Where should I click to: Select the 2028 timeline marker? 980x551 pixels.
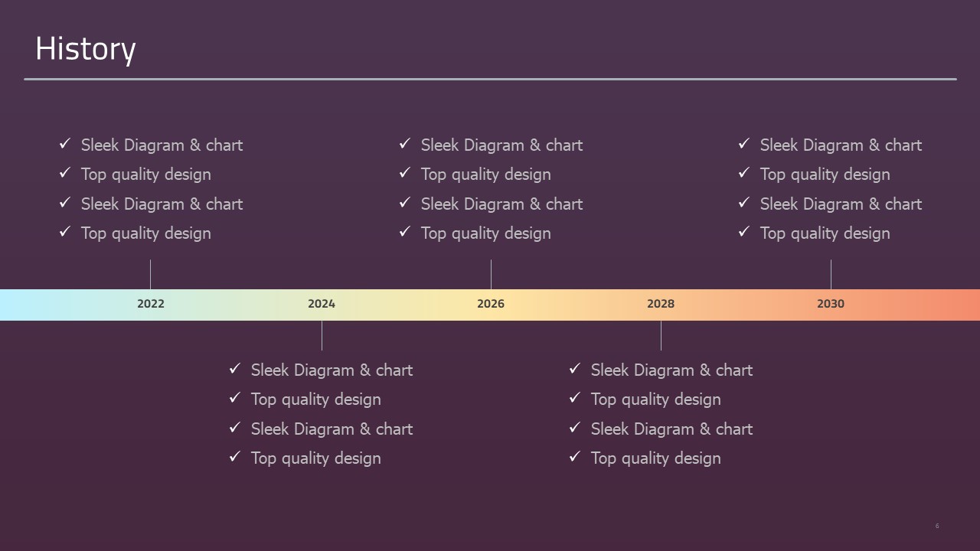661,304
